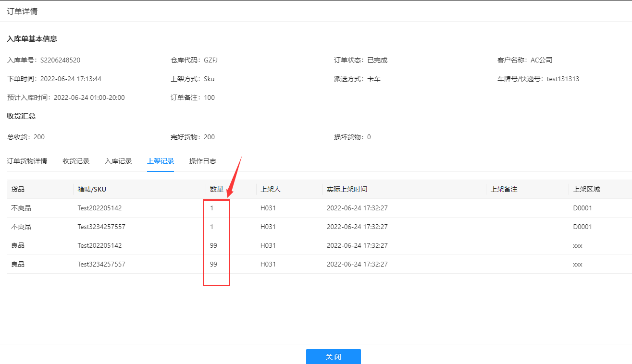Click the 上架人 column header
Viewport: 632px width, 364px height.
coord(271,189)
